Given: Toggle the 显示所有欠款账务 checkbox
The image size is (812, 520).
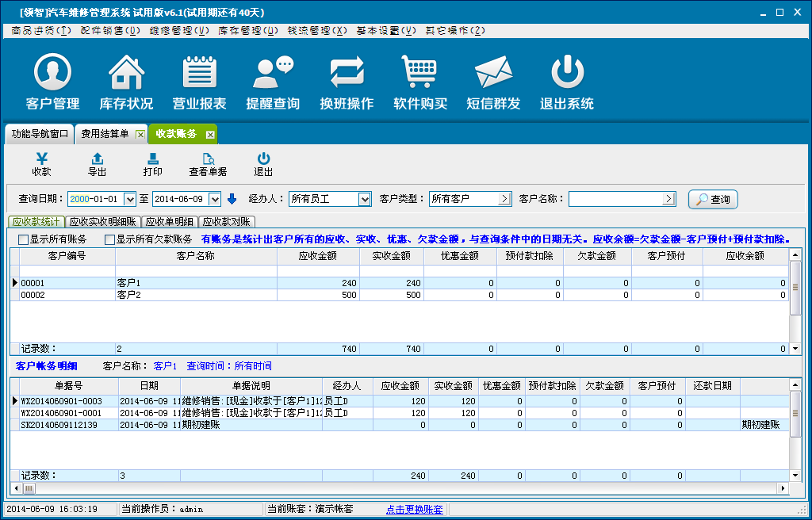Looking at the screenshot, I should coord(109,239).
